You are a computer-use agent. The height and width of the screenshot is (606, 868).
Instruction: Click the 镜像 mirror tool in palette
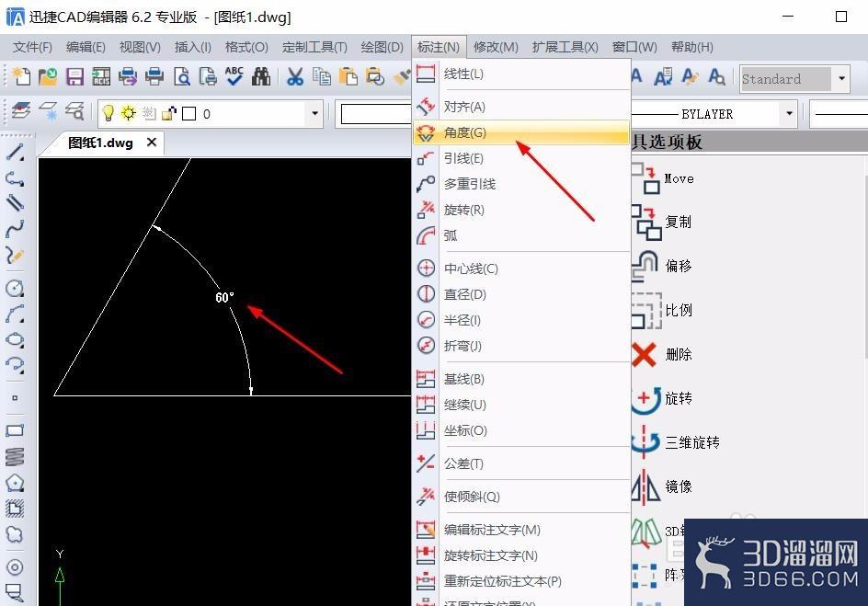click(x=662, y=486)
